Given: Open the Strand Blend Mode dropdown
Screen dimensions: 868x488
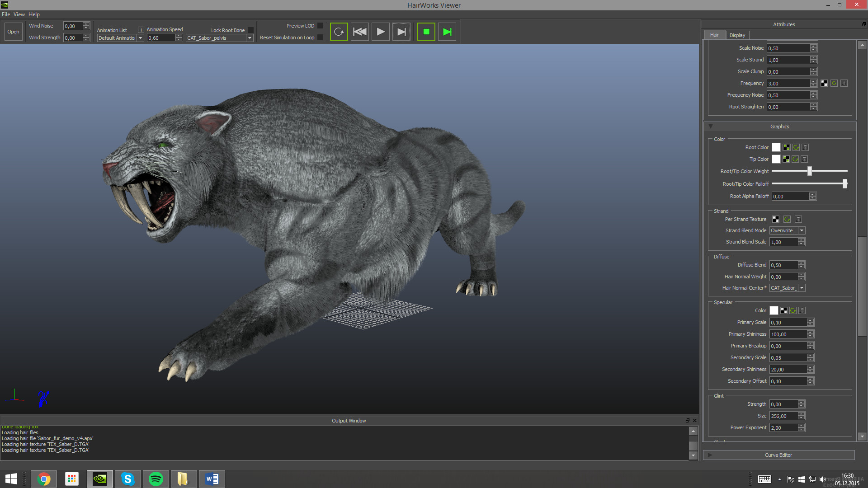Looking at the screenshot, I should click(788, 230).
